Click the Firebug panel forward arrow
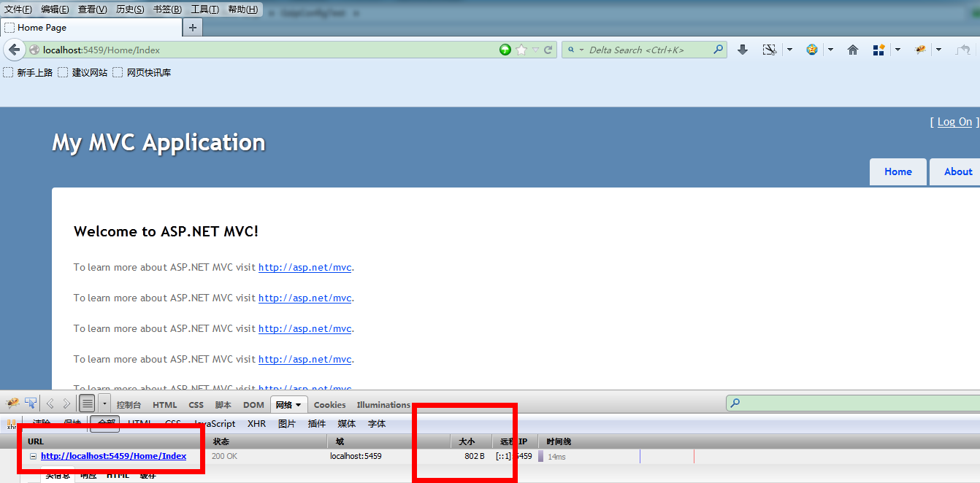Image resolution: width=980 pixels, height=483 pixels. click(66, 403)
